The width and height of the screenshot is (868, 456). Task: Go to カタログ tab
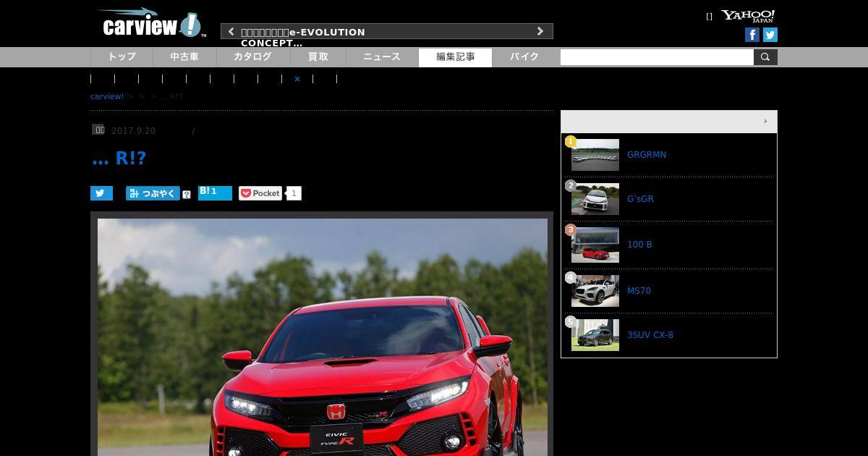pyautogui.click(x=252, y=57)
